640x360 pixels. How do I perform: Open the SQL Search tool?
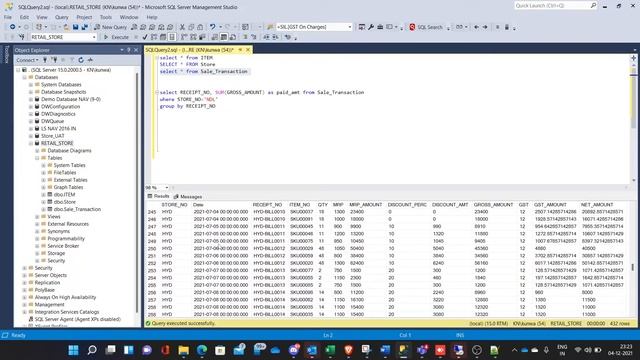coord(426,27)
